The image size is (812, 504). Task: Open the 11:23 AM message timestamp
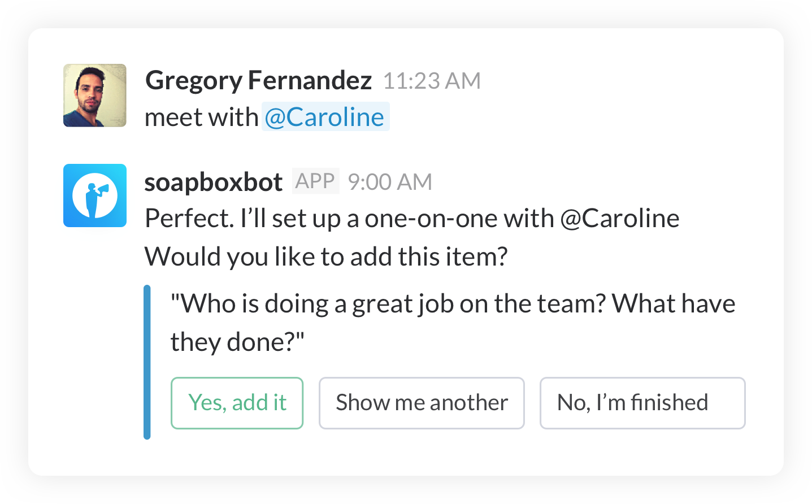click(x=432, y=81)
